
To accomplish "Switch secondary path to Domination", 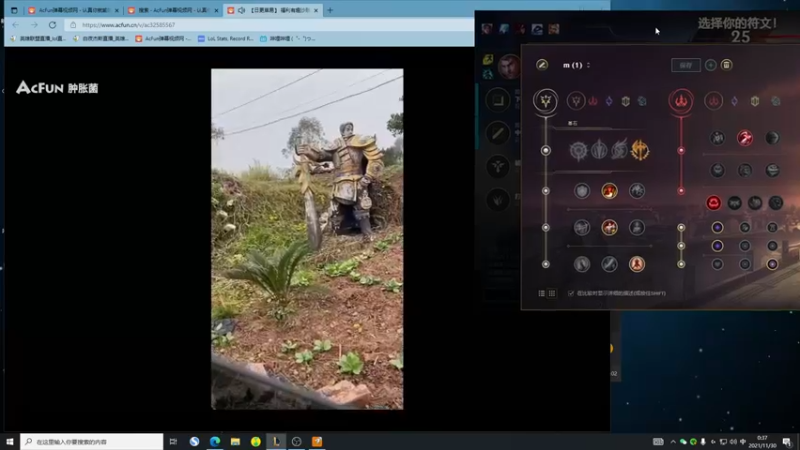I will [x=714, y=101].
